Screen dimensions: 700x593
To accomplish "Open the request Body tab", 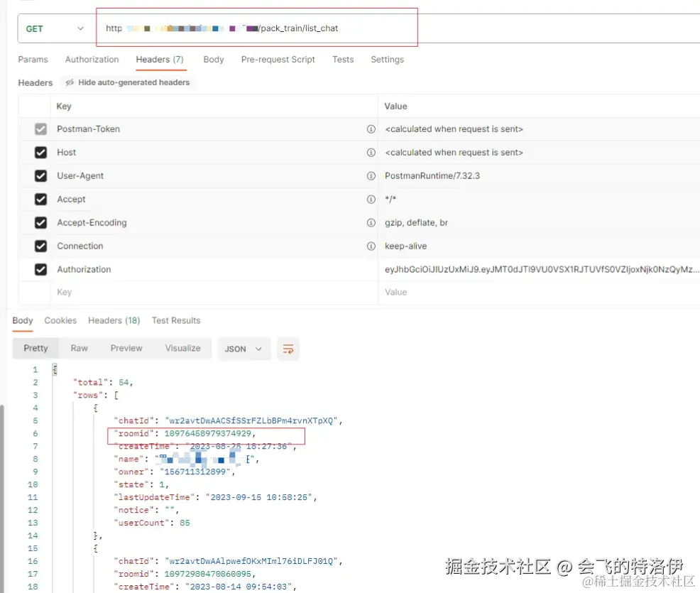I will click(214, 60).
